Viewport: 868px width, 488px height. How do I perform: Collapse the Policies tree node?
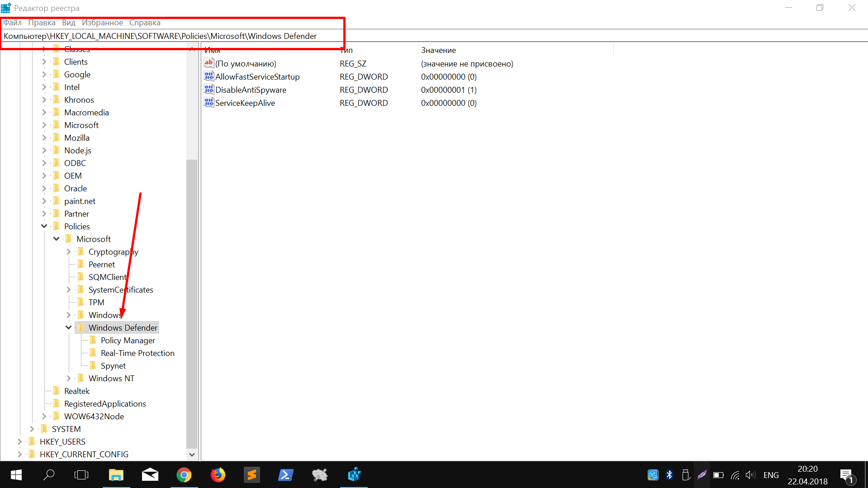44,226
